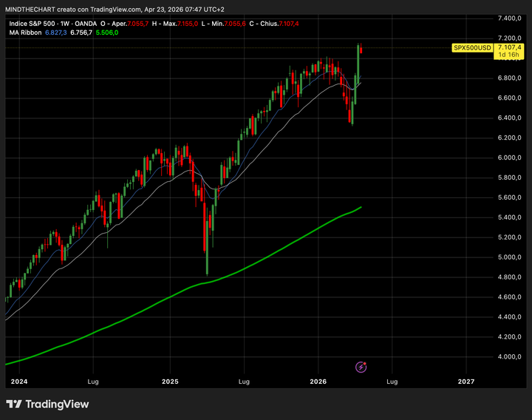
Task: Click the yellow 7.107,4 current price tag
Action: pos(509,47)
